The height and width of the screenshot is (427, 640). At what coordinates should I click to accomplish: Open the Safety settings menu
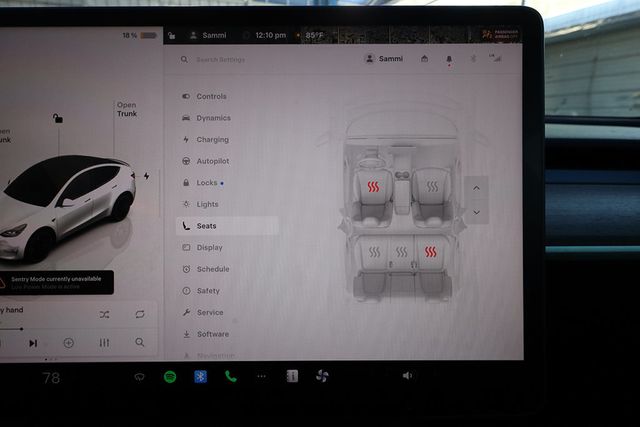(x=201, y=291)
